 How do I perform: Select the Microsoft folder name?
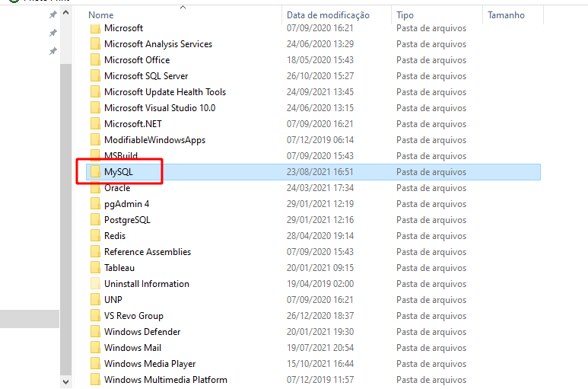tap(123, 28)
